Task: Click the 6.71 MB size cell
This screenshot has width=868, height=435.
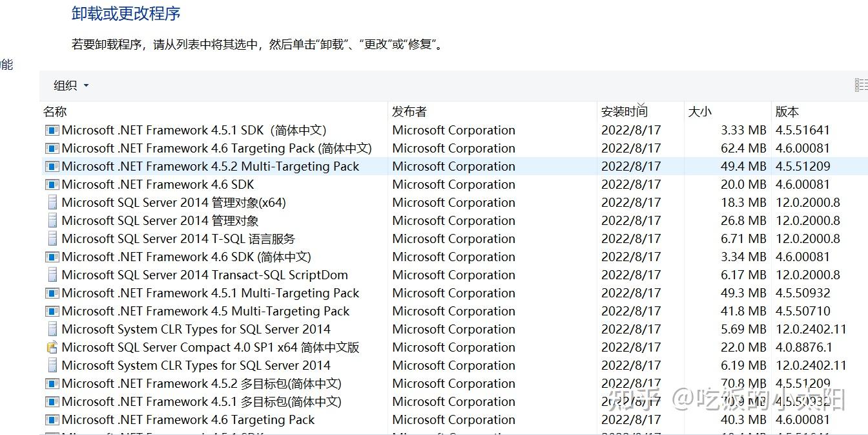Action: 743,239
